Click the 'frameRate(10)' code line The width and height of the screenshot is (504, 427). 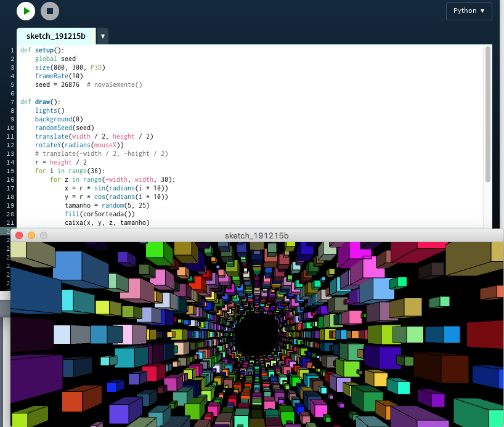[x=59, y=76]
